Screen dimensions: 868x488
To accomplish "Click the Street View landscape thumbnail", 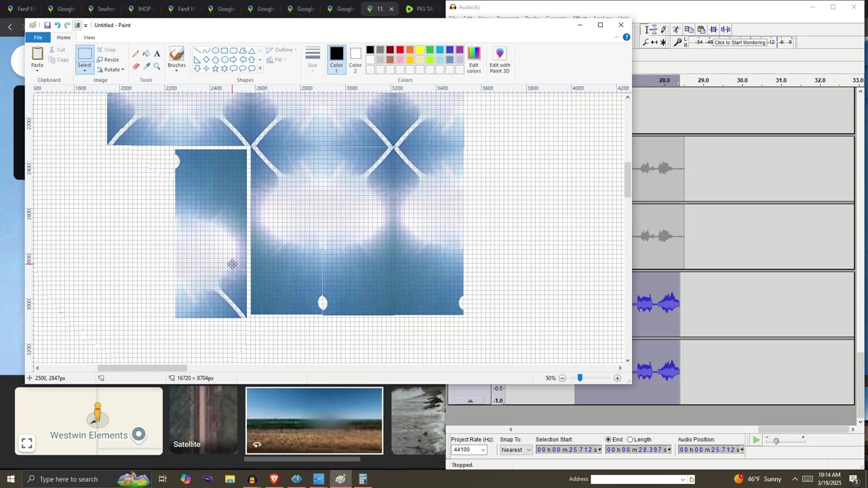I will (314, 420).
